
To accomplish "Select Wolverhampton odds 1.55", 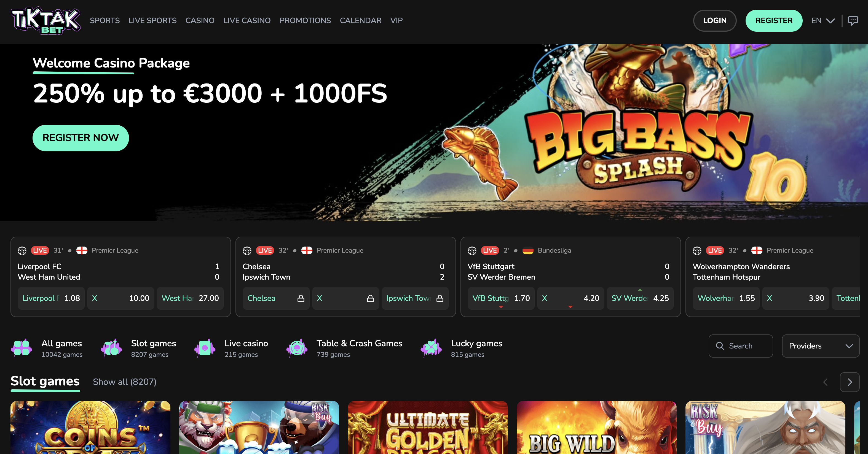I will (726, 299).
